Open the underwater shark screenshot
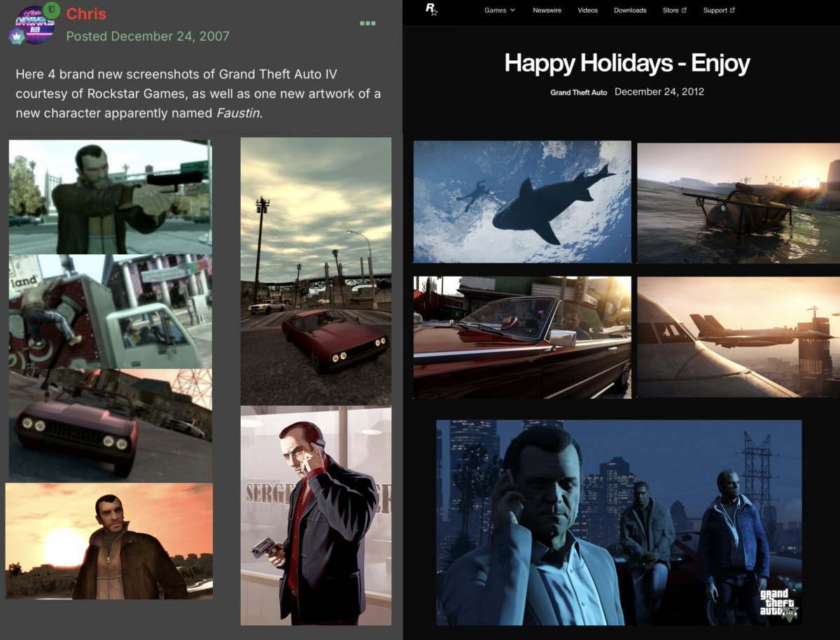The height and width of the screenshot is (640, 840). pos(522,202)
